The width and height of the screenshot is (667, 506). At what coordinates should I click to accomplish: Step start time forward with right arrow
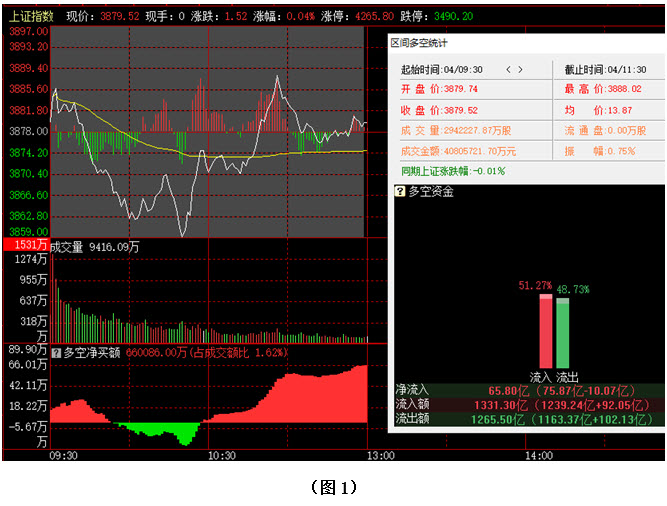tap(520, 69)
